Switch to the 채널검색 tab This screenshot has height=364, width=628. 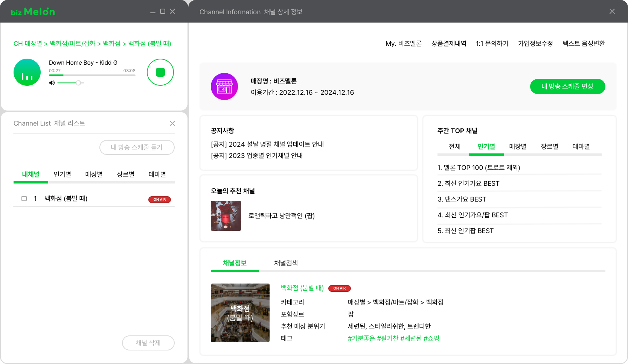[x=286, y=263]
